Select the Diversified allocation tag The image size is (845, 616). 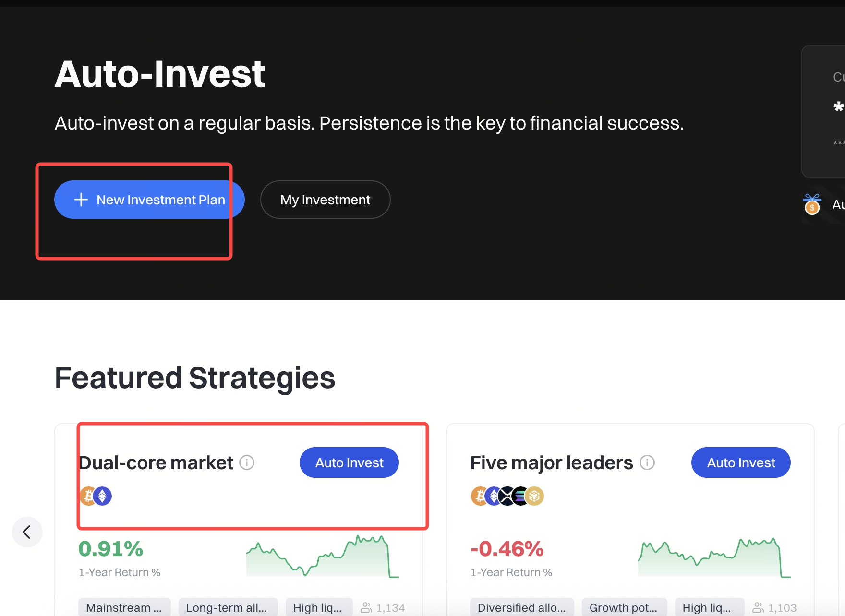[x=522, y=607]
